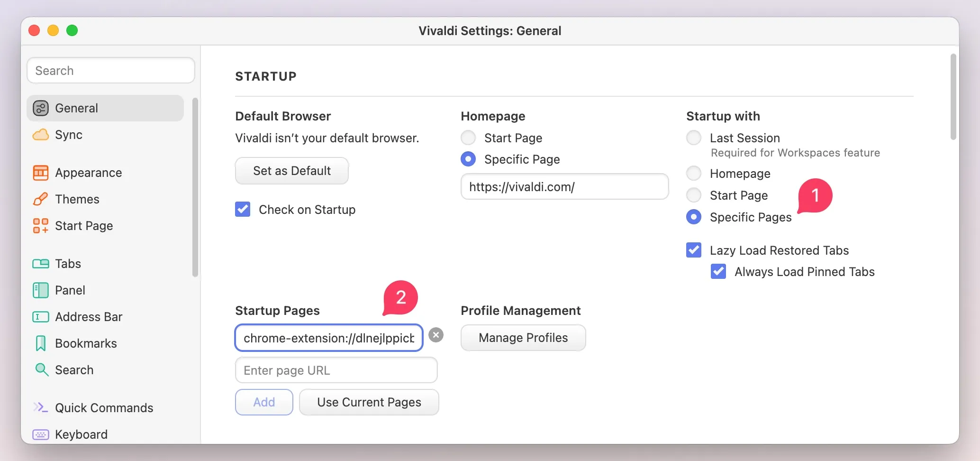Click the Sync cloud icon
Image resolution: width=980 pixels, height=461 pixels.
pyautogui.click(x=41, y=135)
